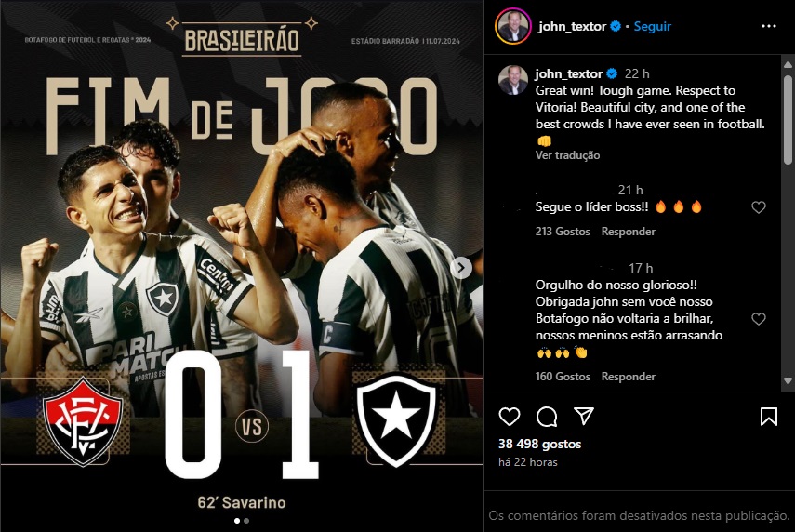Screen dimensions: 795x532
Task: Open comment bubble icon below comments
Action: 547,417
